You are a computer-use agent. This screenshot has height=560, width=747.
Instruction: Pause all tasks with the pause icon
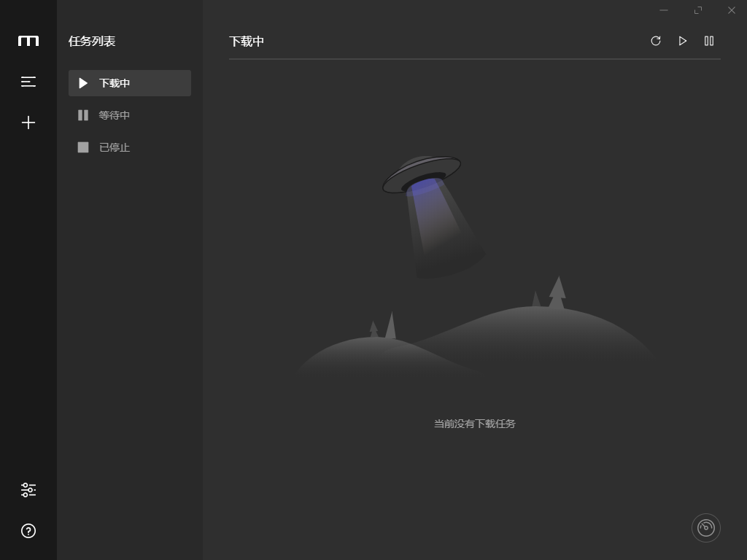tap(708, 41)
